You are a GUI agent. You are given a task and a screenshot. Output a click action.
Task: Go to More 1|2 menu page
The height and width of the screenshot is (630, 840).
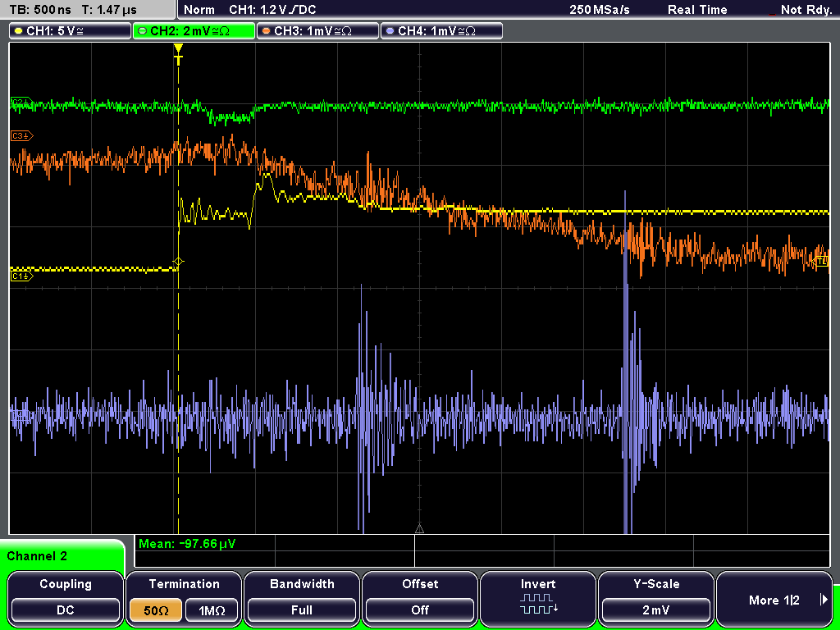click(x=774, y=598)
